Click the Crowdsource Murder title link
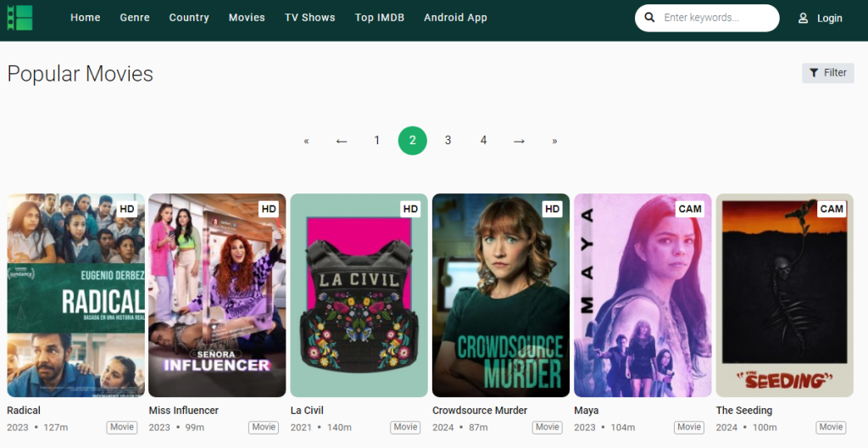Image resolution: width=868 pixels, height=448 pixels. tap(480, 411)
